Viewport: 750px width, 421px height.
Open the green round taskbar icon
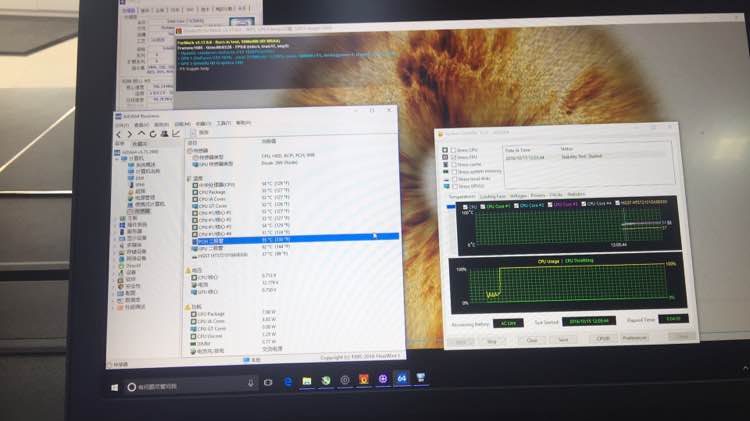[326, 380]
